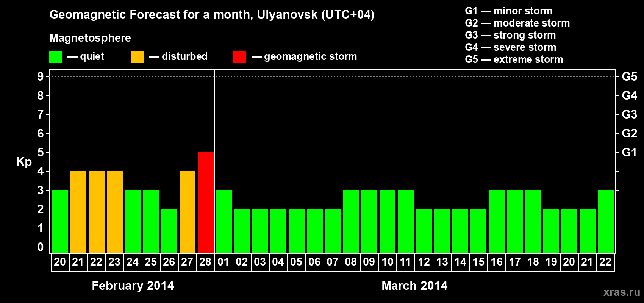Select the green bar for March 16
Image resolution: width=644 pixels, height=303 pixels.
pyautogui.click(x=497, y=221)
